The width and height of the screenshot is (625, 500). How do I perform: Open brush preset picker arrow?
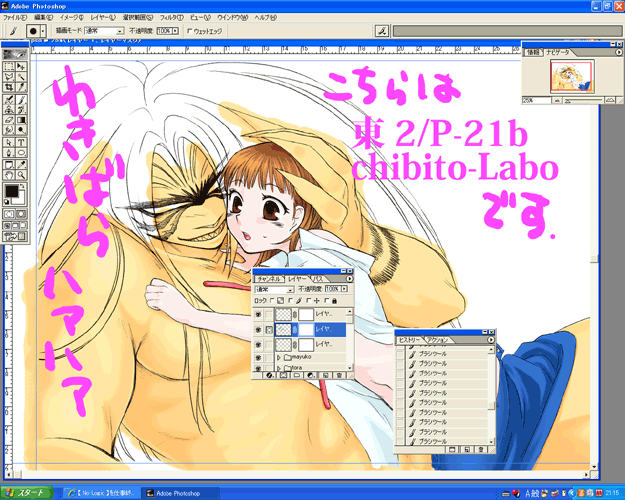43,31
